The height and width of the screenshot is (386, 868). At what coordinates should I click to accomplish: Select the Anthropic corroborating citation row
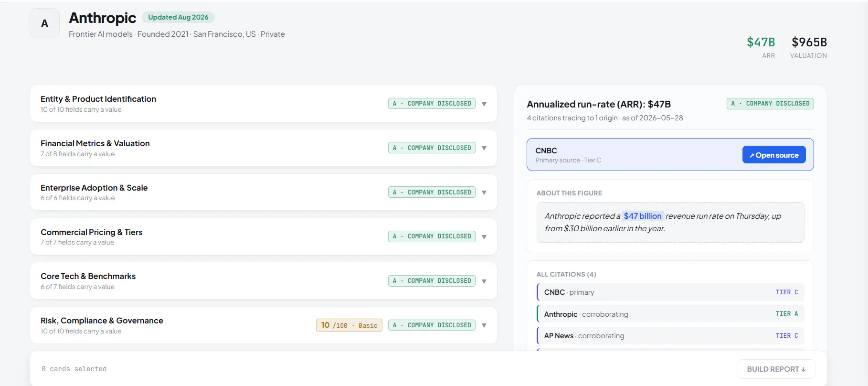tap(670, 314)
